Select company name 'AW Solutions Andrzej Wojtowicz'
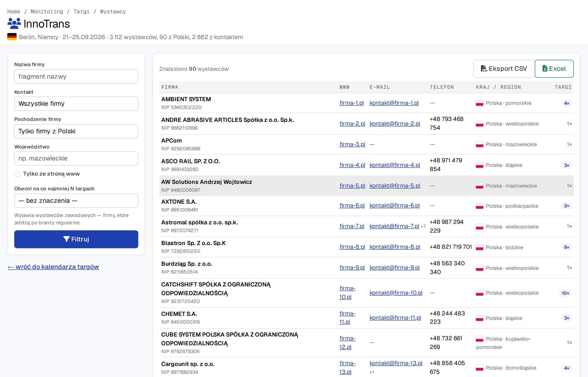The width and height of the screenshot is (588, 377). point(207,182)
